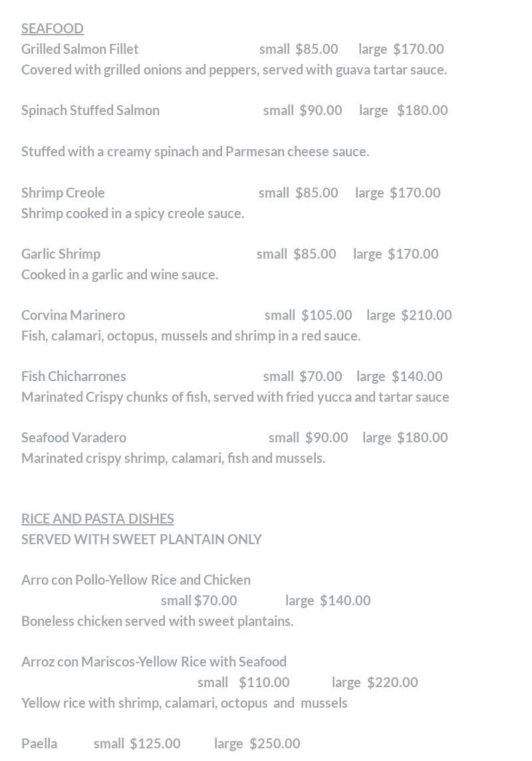
Task: Click the Fish Chicharrones dish name
Action: [x=74, y=376]
